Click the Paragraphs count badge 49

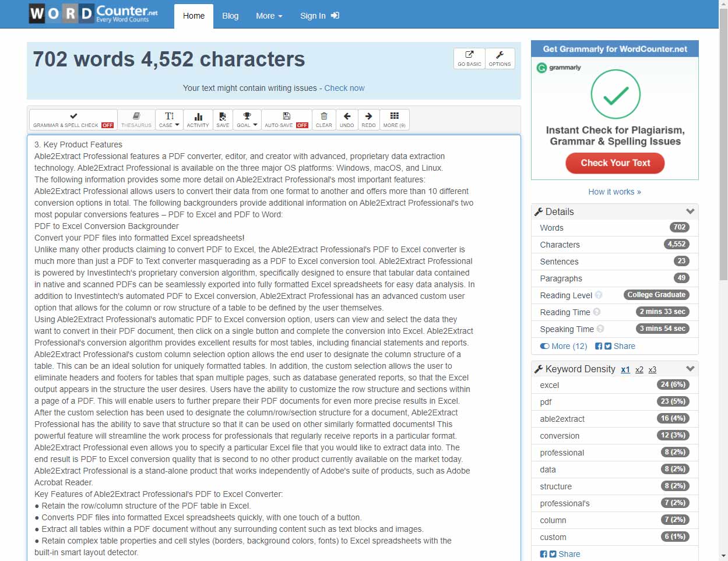point(681,278)
